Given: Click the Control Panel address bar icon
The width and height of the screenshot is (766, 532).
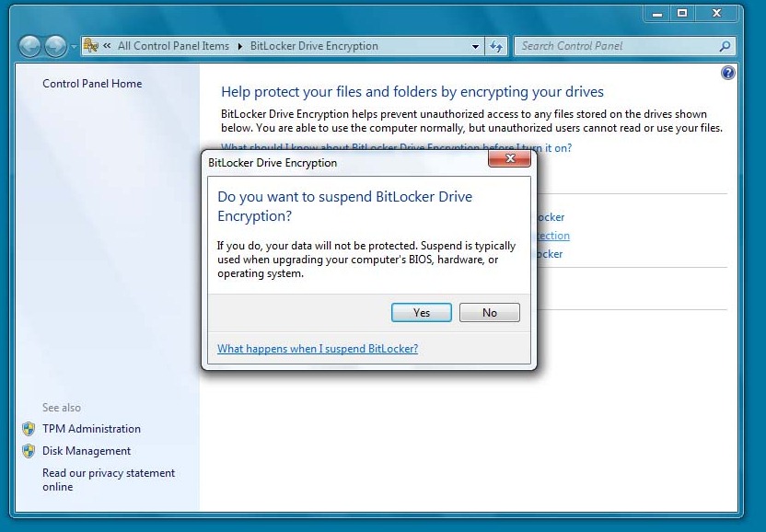Looking at the screenshot, I should pos(90,46).
